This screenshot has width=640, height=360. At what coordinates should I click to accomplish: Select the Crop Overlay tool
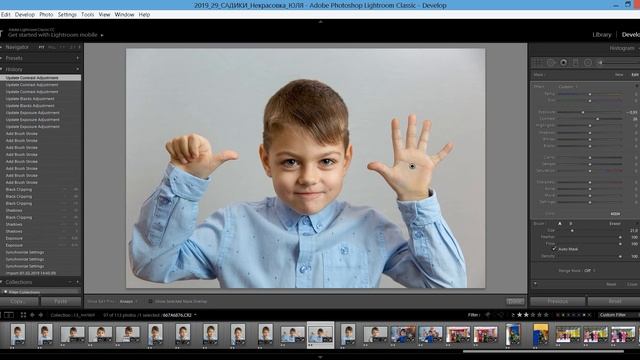538,62
